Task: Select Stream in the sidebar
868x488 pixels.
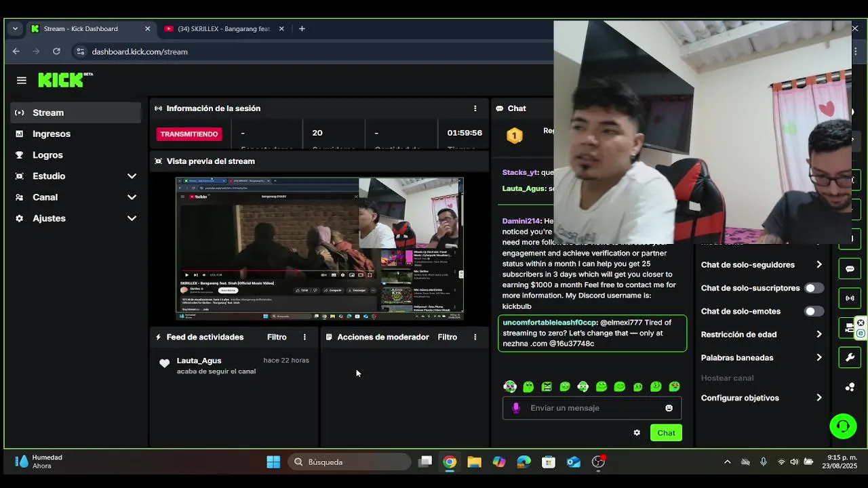Action: pos(75,113)
